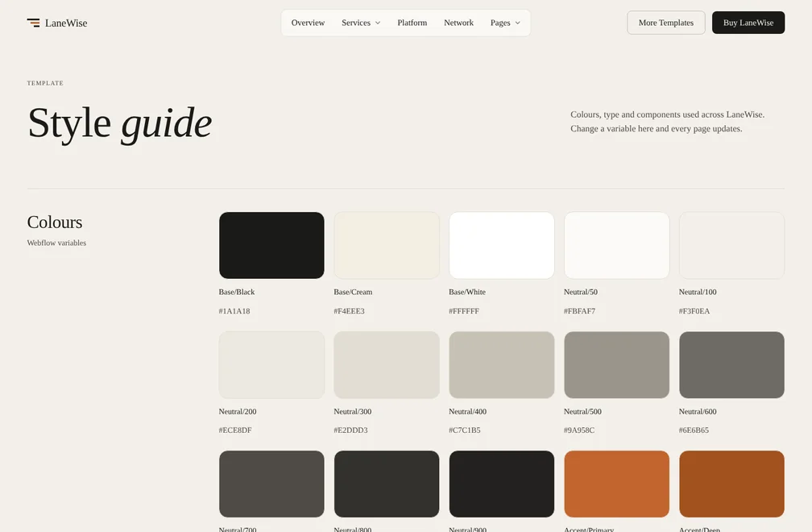812x532 pixels.
Task: Click the Colours section heading
Action: click(55, 222)
